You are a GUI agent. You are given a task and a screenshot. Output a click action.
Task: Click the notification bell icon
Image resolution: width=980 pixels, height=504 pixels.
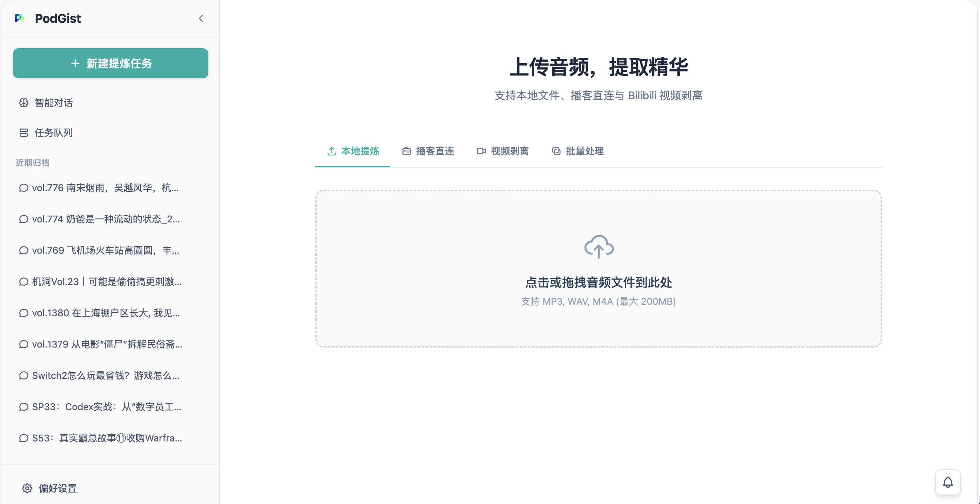point(948,482)
